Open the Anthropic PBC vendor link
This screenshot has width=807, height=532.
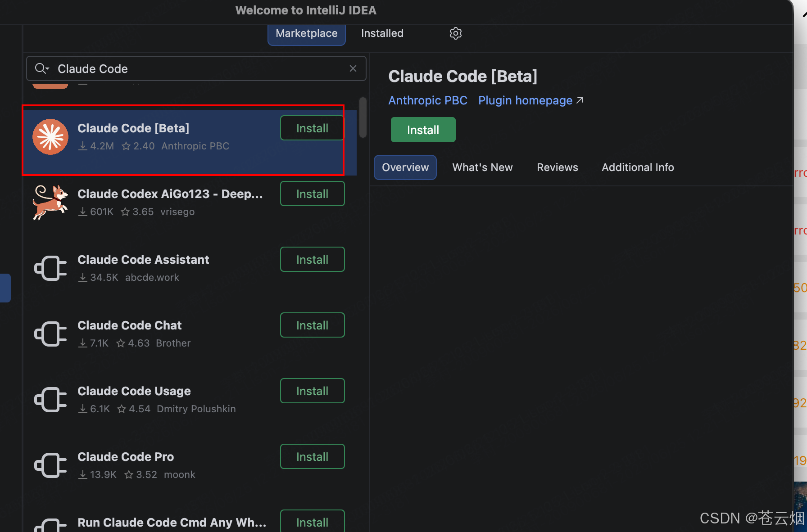(428, 100)
